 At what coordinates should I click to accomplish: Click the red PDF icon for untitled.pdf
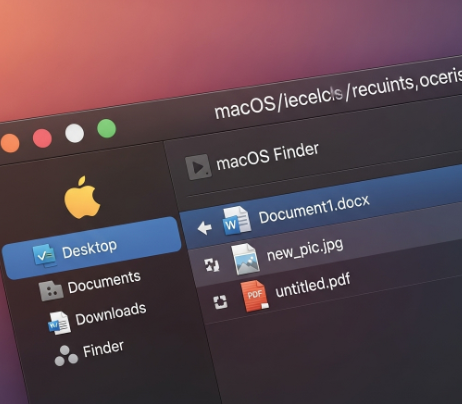coord(255,296)
